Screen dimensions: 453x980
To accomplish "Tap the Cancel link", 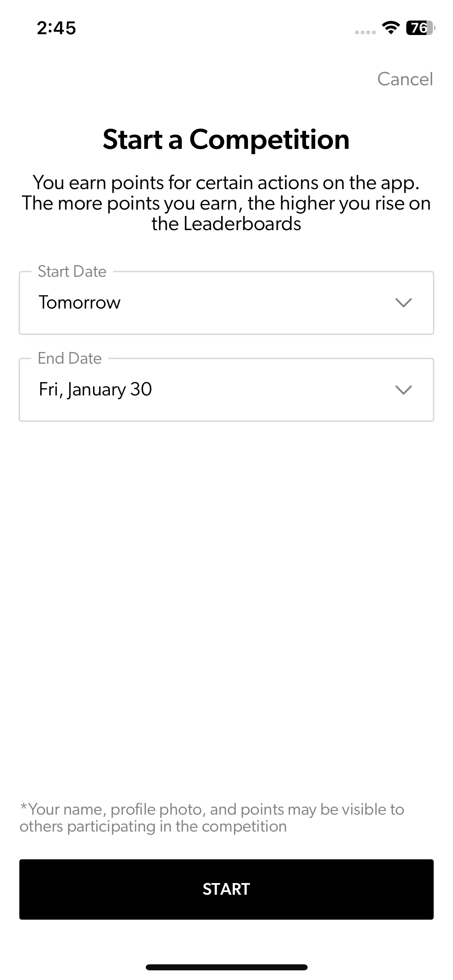I will coord(405,79).
